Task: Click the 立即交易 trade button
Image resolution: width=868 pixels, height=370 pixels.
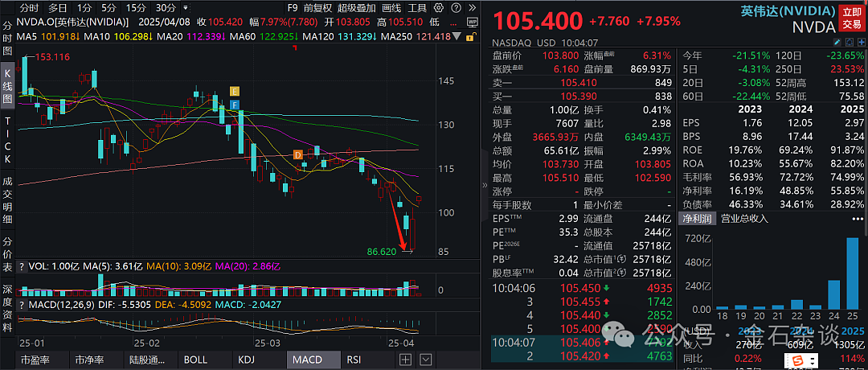Action: [853, 18]
